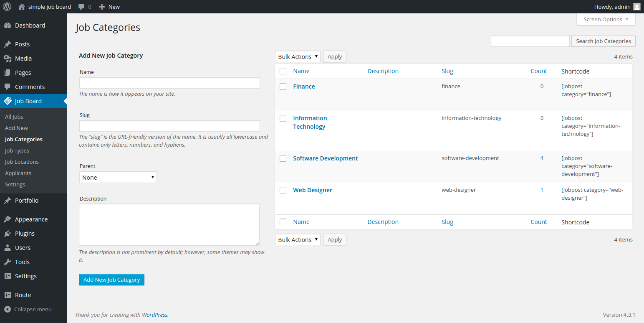Viewport: 644px width, 323px height.
Task: Tick the Web Designer row checkbox
Action: [x=283, y=190]
